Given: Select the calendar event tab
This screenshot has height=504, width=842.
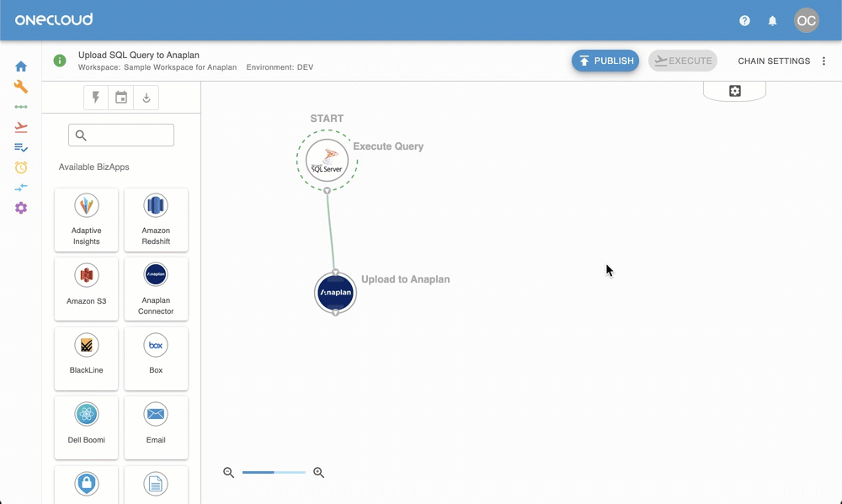Looking at the screenshot, I should click(121, 98).
